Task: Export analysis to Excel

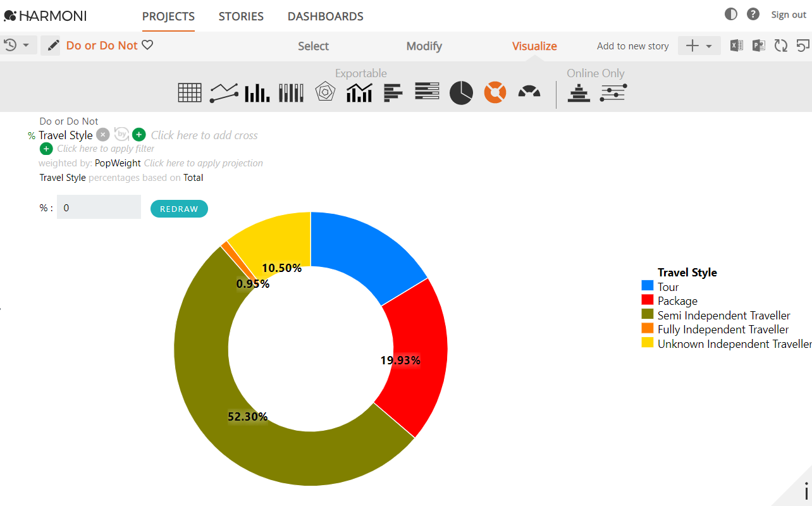Action: tap(736, 46)
